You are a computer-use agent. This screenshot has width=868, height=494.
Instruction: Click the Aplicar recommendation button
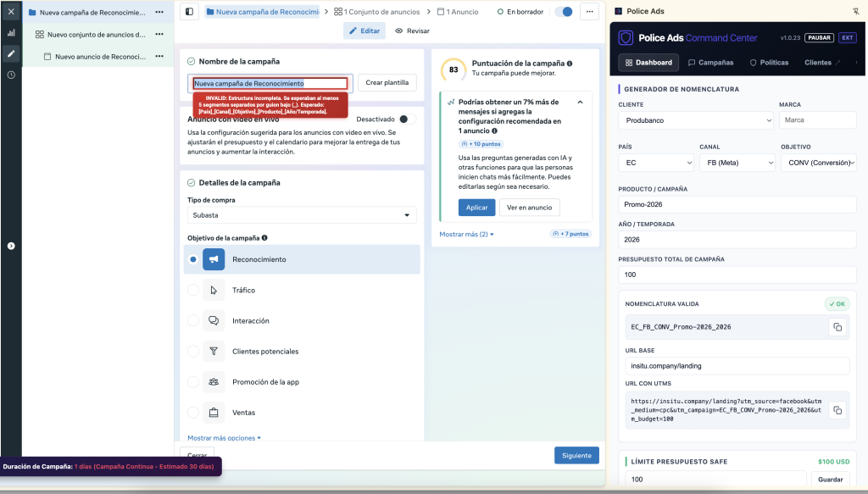pos(476,208)
